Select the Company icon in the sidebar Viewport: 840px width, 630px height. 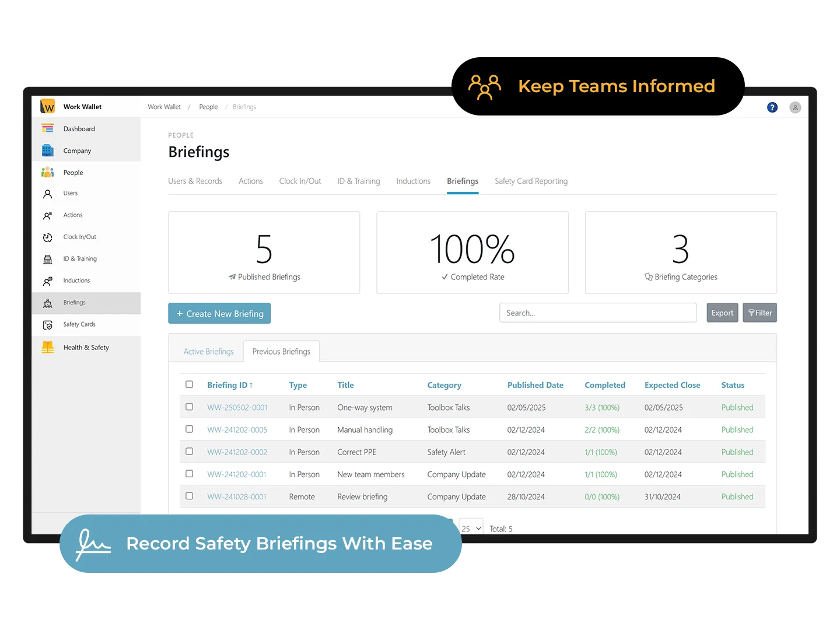[x=48, y=150]
